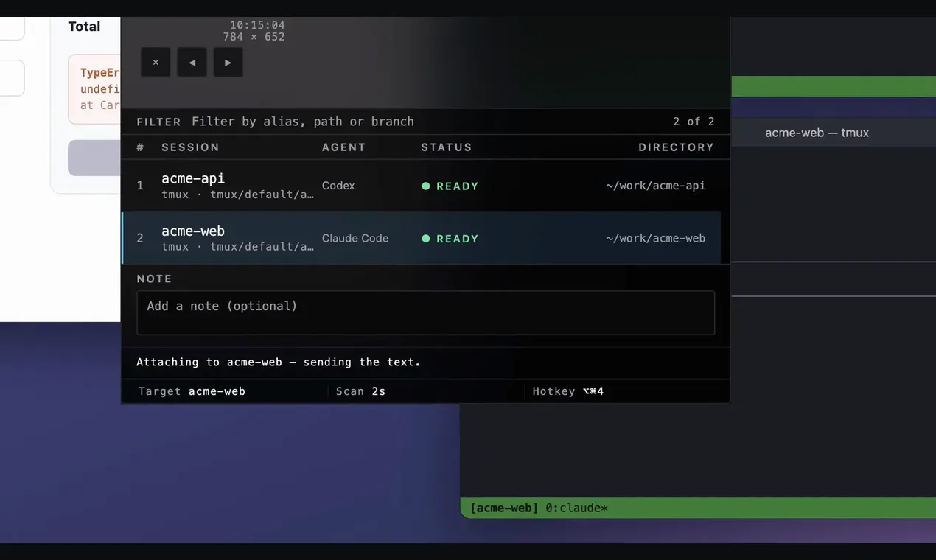
Task: Click row number 1 in the session list
Action: pyautogui.click(x=140, y=186)
